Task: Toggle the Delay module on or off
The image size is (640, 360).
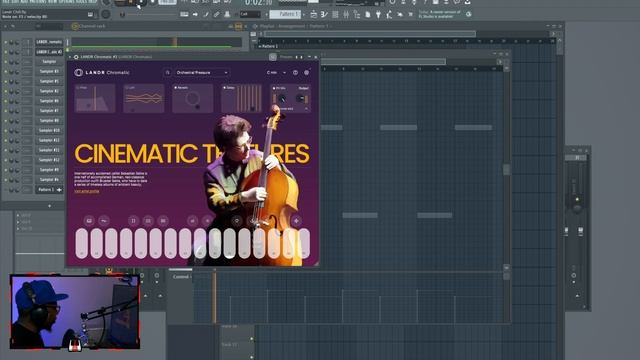Action: coord(224,88)
